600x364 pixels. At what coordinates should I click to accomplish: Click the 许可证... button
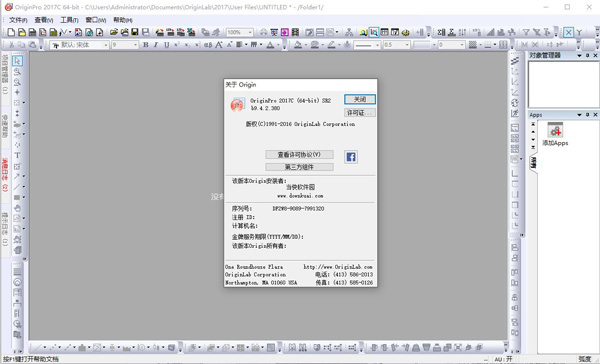pos(360,113)
